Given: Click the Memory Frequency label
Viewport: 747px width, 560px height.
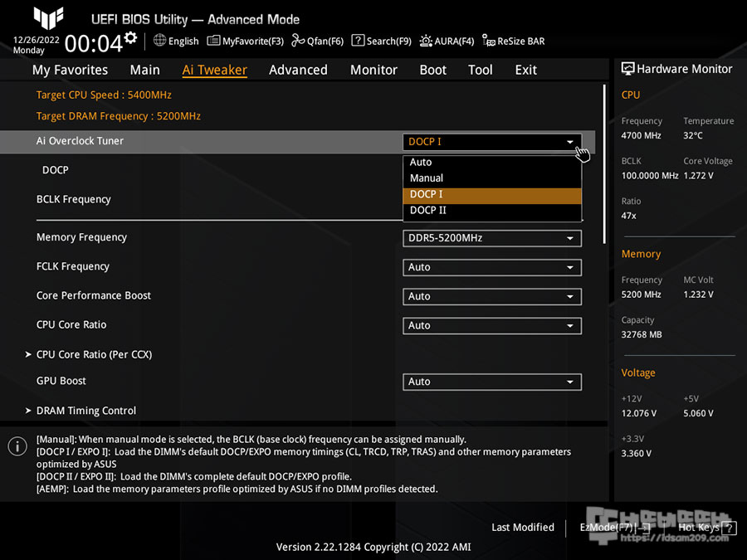Looking at the screenshot, I should pyautogui.click(x=81, y=237).
